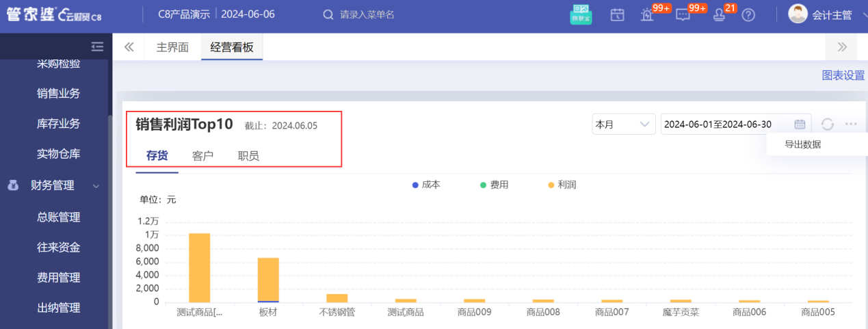Click the 商品006 axis label
Viewport: 868px width, 329px height.
pos(749,312)
